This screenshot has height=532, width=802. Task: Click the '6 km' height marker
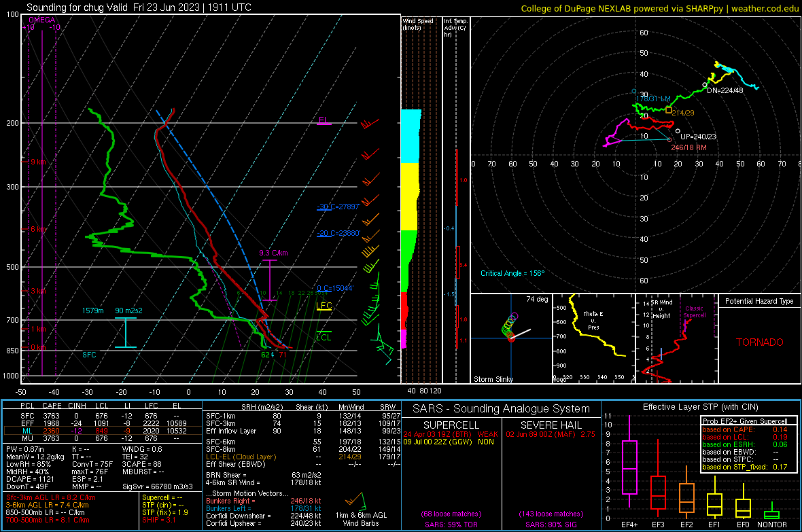point(38,229)
